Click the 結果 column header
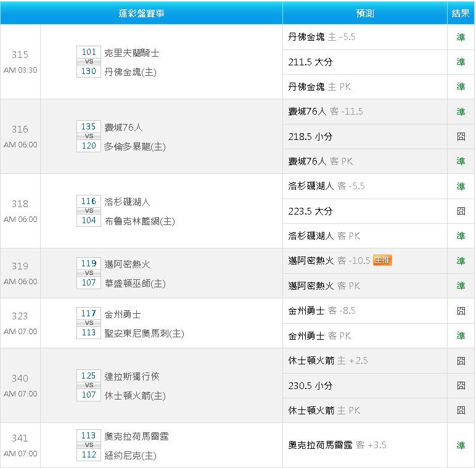 (x=461, y=13)
